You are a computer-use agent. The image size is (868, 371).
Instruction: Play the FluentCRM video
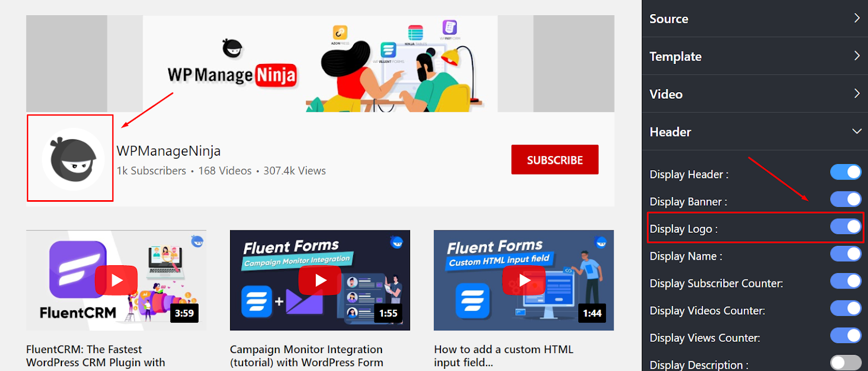coord(117,280)
